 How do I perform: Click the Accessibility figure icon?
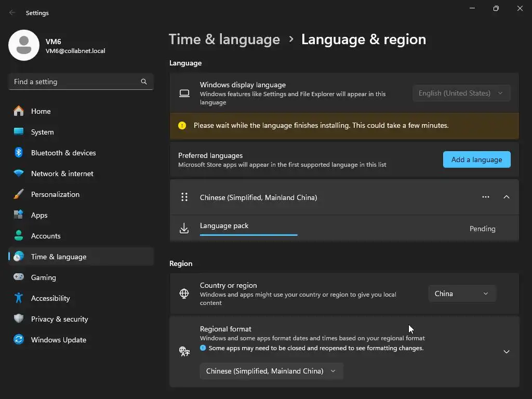[x=19, y=298]
